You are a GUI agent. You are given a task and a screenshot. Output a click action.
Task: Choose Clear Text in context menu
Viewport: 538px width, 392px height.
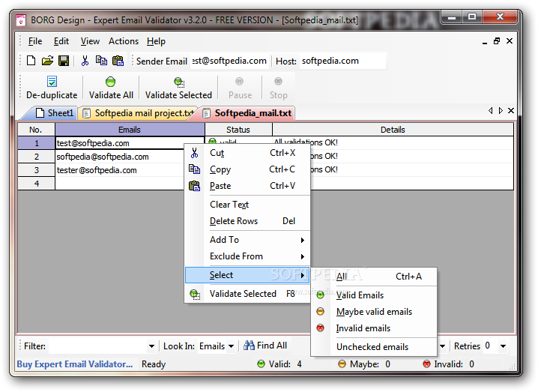(x=247, y=205)
